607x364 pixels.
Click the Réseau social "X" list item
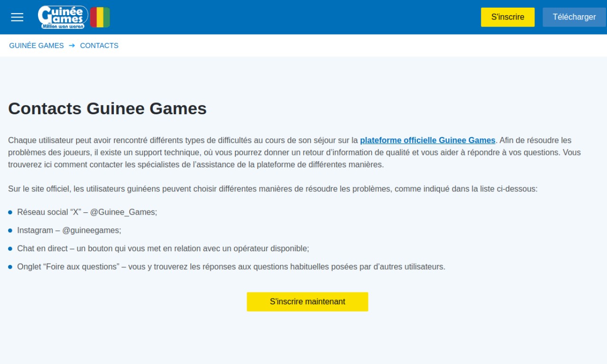[x=87, y=212]
